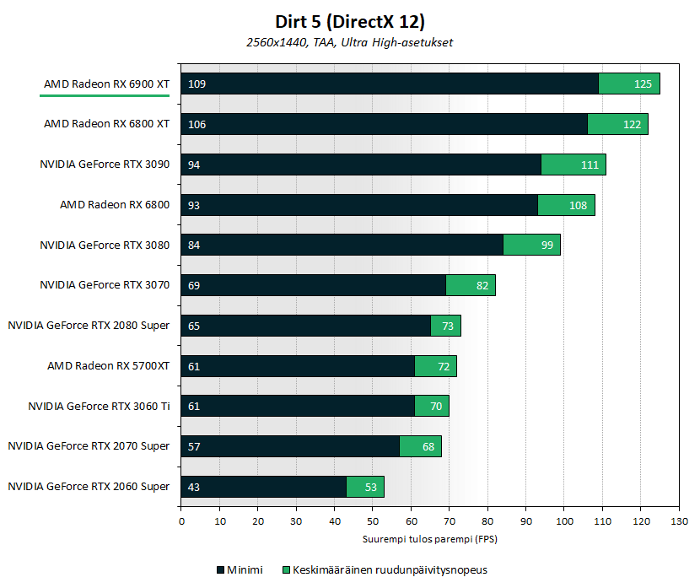Select the average value "122" for RX 6800 XT
This screenshot has width=700, height=588.
[633, 125]
